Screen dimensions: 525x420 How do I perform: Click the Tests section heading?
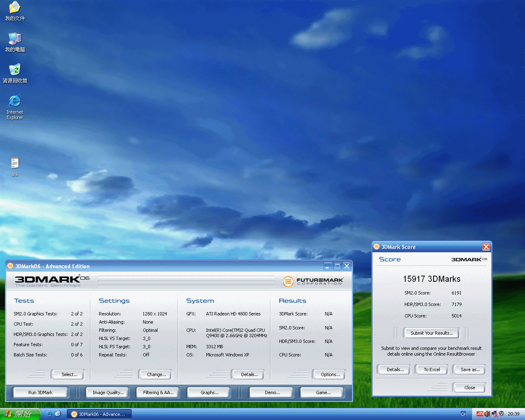click(x=24, y=301)
